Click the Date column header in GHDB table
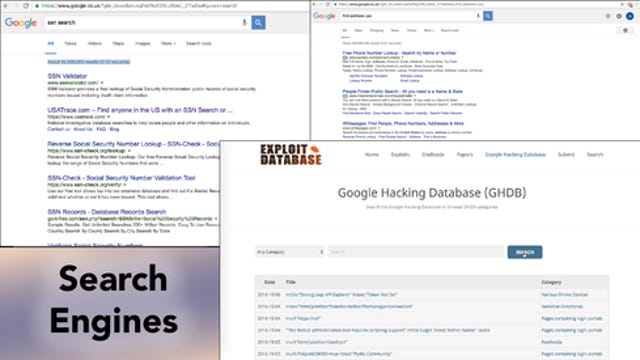The height and width of the screenshot is (360, 640). point(269,282)
